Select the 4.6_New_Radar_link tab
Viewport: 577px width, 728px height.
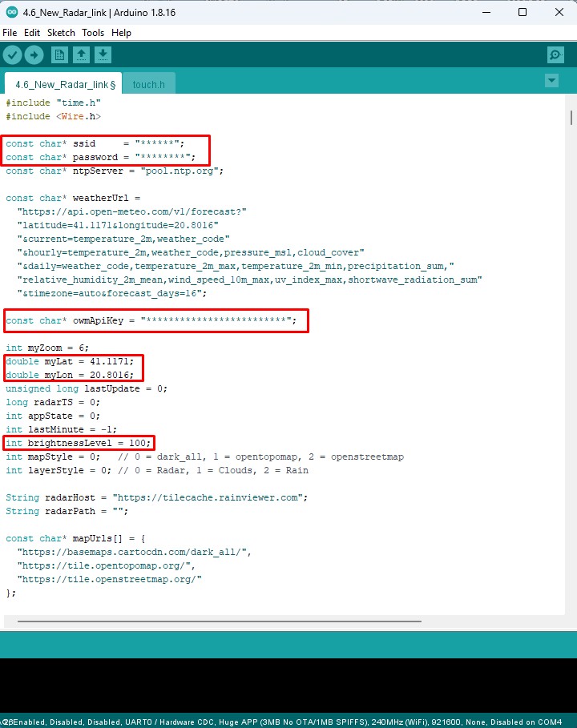(x=66, y=84)
